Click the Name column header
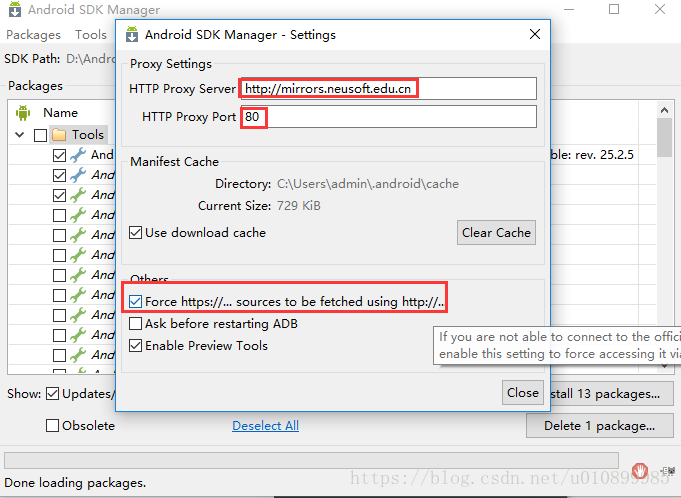 click(60, 113)
